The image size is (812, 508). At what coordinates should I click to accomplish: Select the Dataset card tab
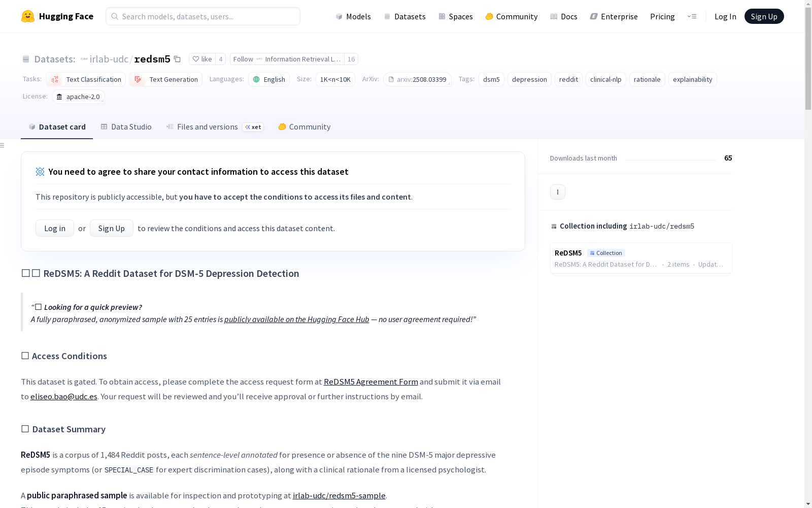click(x=57, y=127)
